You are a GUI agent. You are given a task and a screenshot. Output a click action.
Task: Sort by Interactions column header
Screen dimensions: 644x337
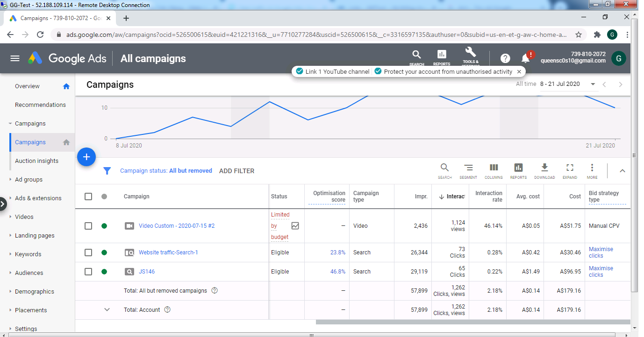pos(452,197)
